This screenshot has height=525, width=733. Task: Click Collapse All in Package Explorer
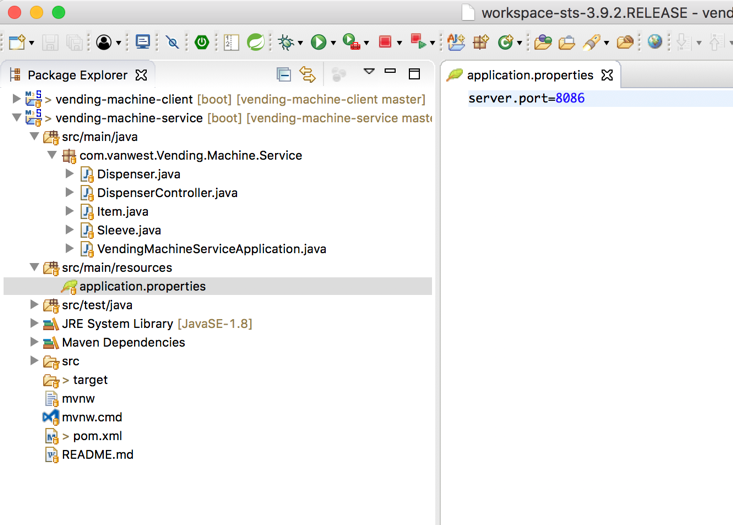(x=284, y=75)
